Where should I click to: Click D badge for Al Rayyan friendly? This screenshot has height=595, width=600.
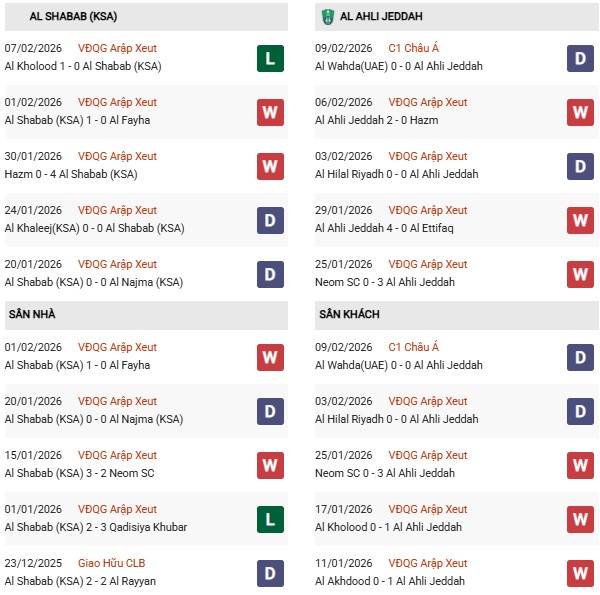[269, 573]
